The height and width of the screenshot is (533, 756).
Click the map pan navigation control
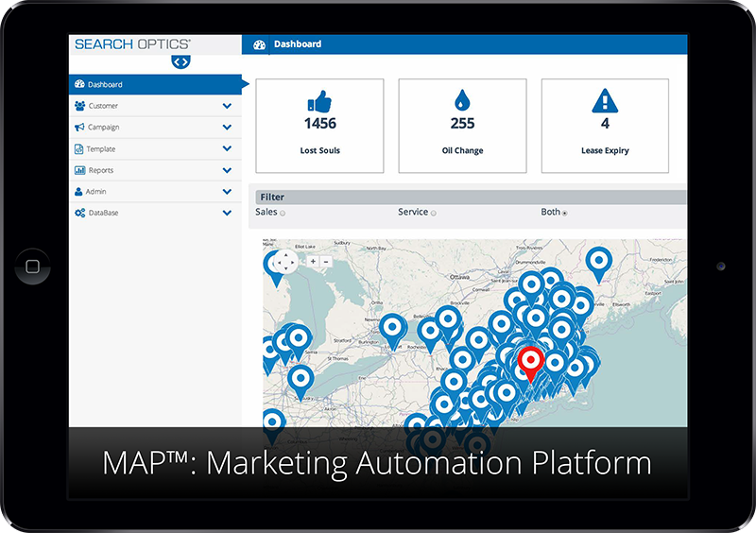[285, 261]
